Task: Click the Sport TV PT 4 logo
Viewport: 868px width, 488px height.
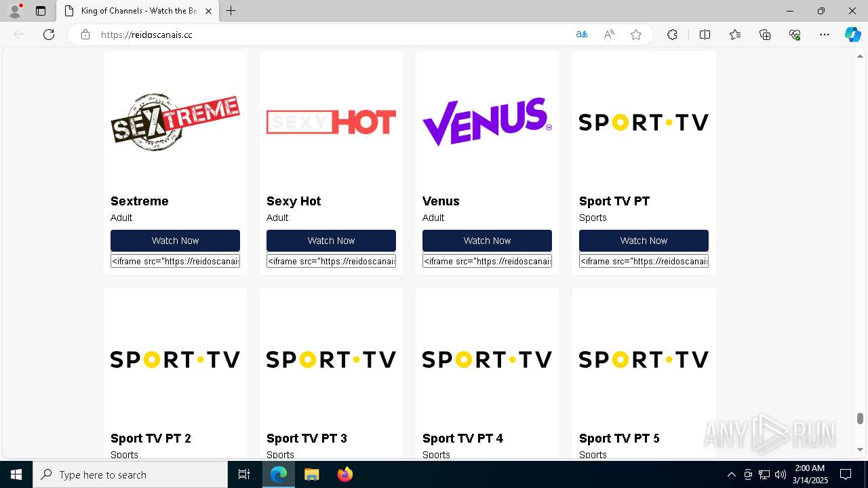Action: 487,359
